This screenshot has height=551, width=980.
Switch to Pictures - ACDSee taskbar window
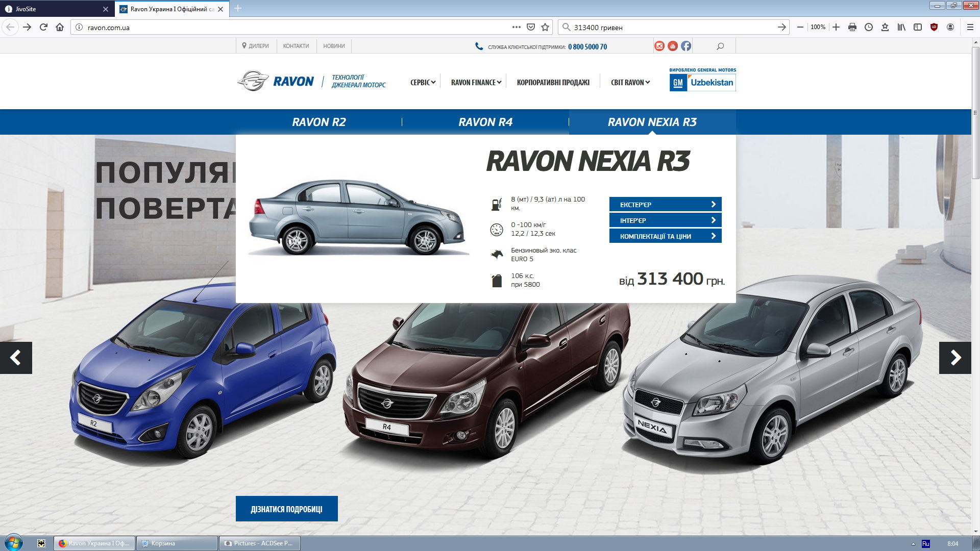pyautogui.click(x=260, y=543)
